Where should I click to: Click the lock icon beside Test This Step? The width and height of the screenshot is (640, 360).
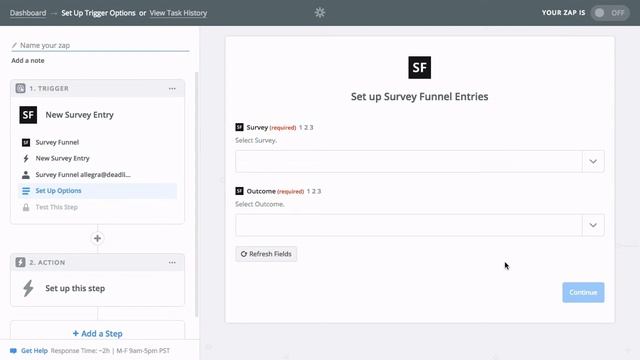26,207
